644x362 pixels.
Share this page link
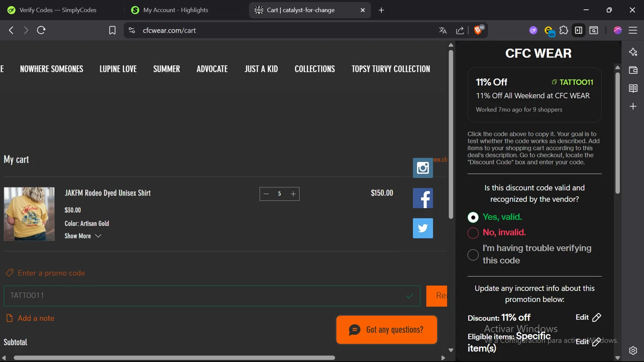tap(460, 30)
